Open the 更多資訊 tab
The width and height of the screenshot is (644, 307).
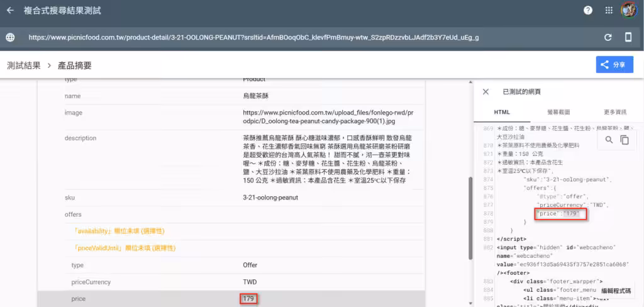coord(615,112)
